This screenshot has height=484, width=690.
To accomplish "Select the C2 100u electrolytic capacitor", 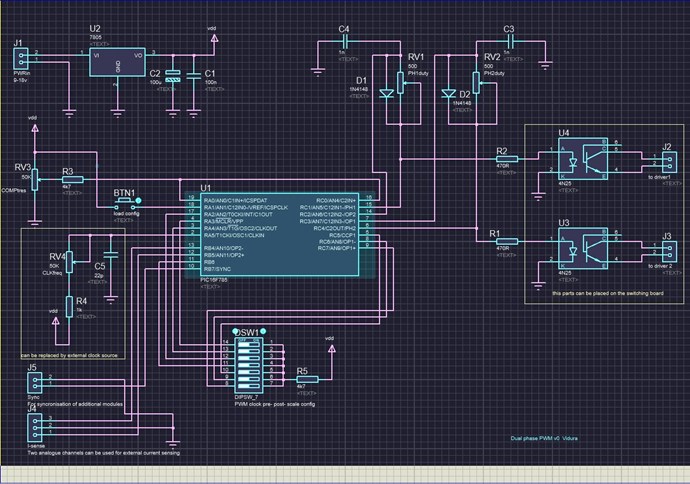I will coord(173,76).
